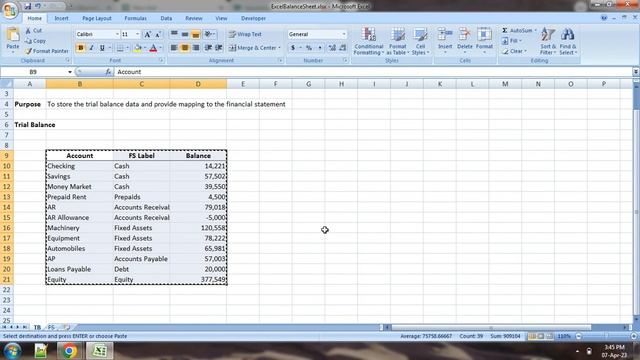
Task: Click Increase Decimal
Action: click(332, 48)
